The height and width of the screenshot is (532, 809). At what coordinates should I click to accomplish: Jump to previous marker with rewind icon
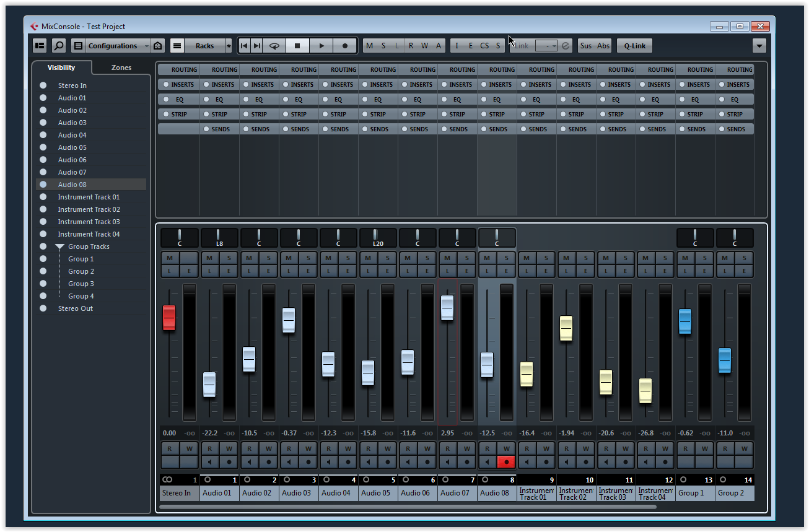pyautogui.click(x=244, y=46)
